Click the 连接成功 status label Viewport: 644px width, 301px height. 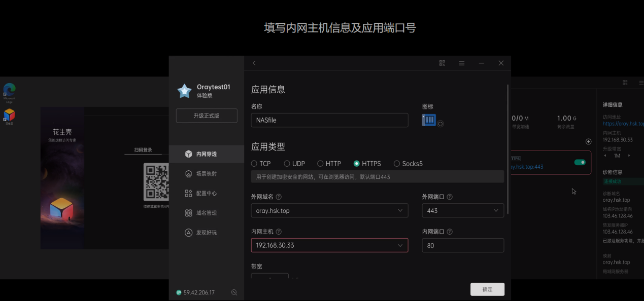click(612, 181)
